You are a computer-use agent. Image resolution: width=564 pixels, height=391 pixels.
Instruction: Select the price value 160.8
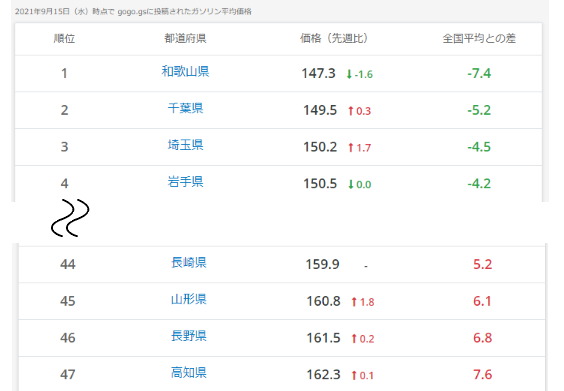(323, 301)
